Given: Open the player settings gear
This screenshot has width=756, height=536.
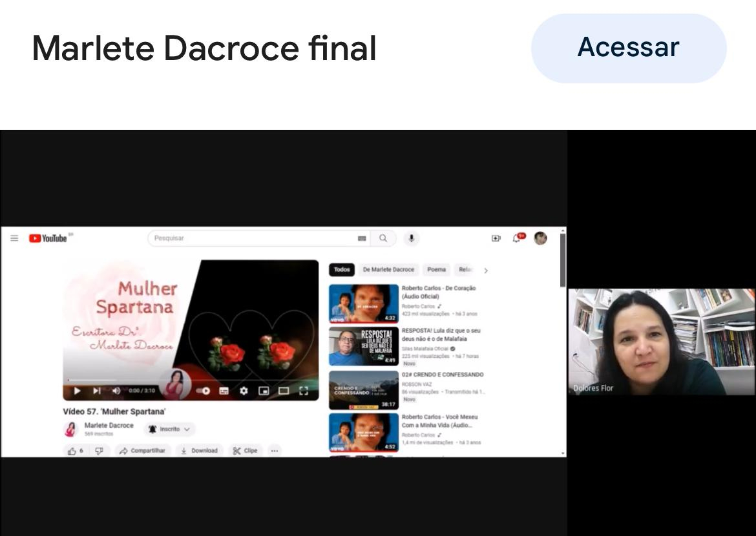Looking at the screenshot, I should click(x=244, y=391).
